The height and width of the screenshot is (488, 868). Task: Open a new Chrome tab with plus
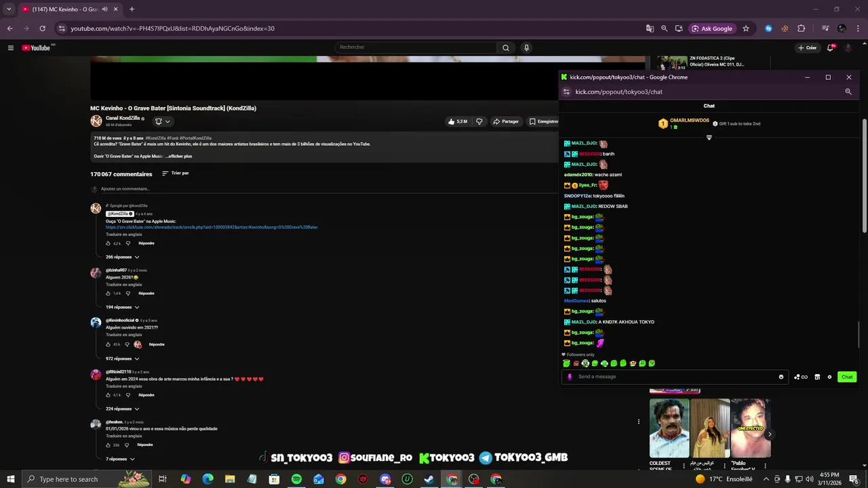[132, 9]
